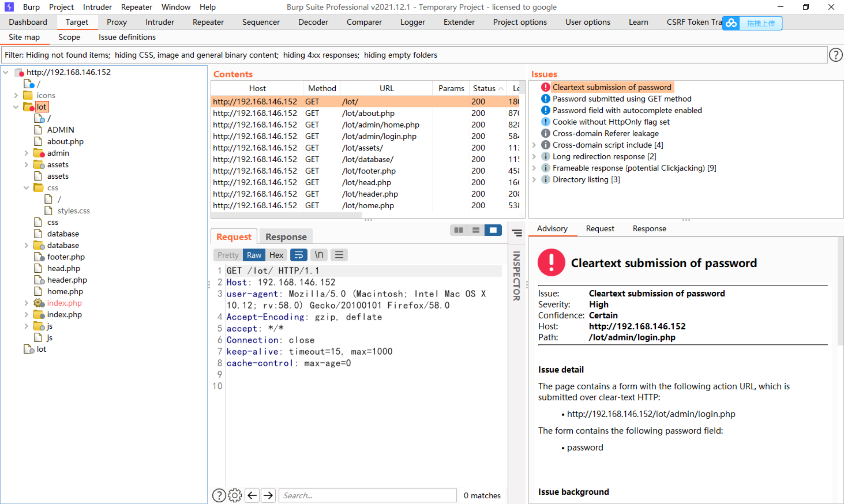Collapse the css folder node
The width and height of the screenshot is (844, 504).
point(26,188)
